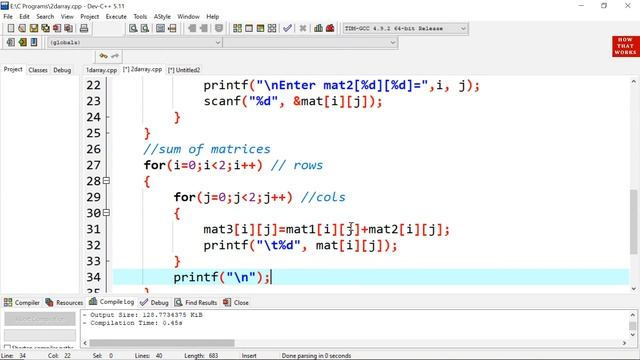640x360 pixels.
Task: Click the compile log scroll-right arrow
Action: click(x=624, y=343)
